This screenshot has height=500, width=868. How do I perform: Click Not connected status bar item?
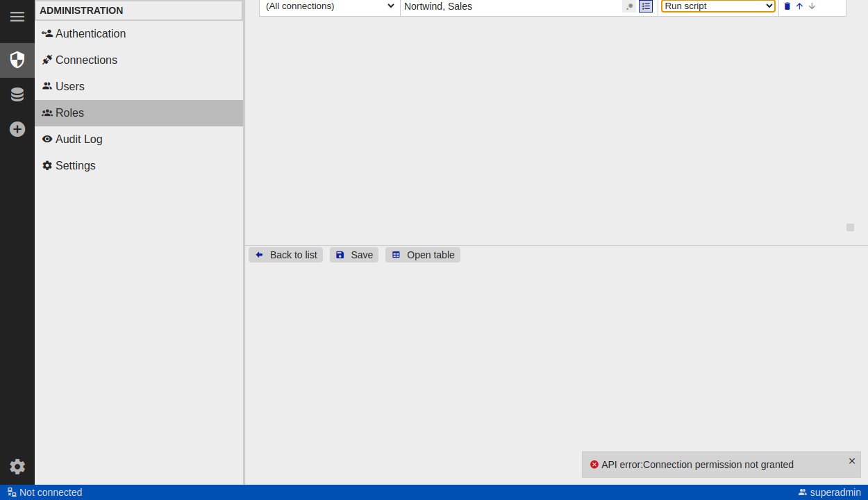pyautogui.click(x=44, y=492)
